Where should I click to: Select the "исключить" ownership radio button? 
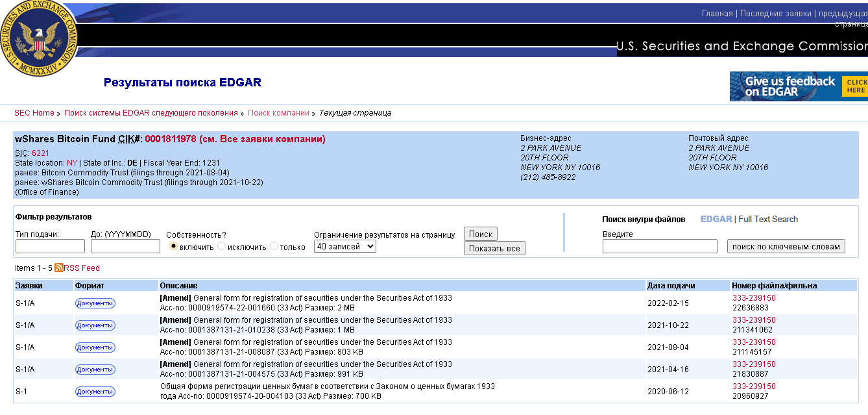pos(221,247)
